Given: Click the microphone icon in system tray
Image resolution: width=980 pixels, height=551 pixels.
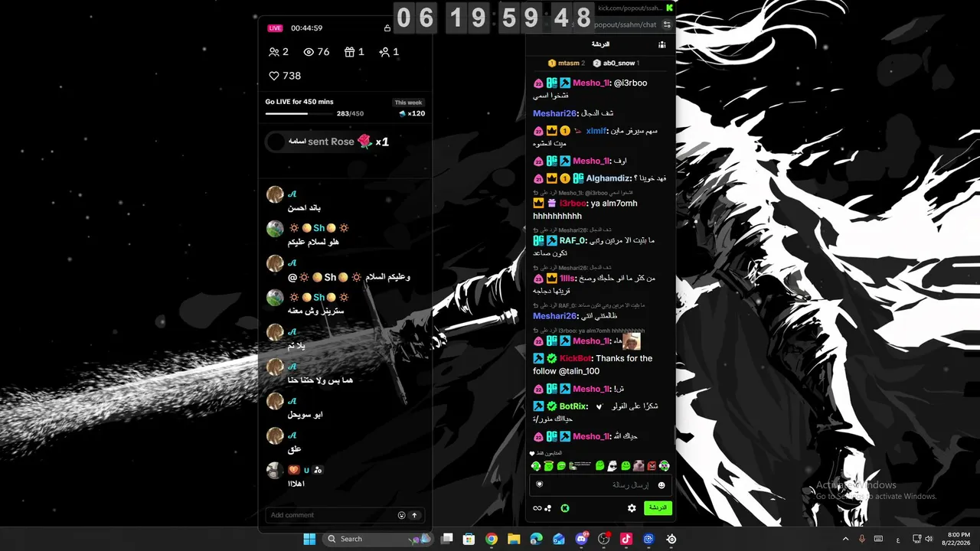Looking at the screenshot, I should click(x=862, y=539).
